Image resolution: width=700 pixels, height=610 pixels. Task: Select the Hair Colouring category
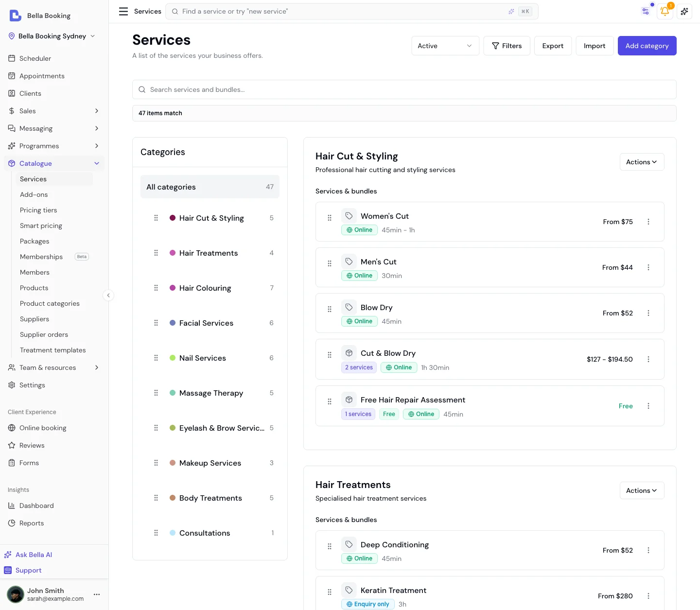[210, 288]
